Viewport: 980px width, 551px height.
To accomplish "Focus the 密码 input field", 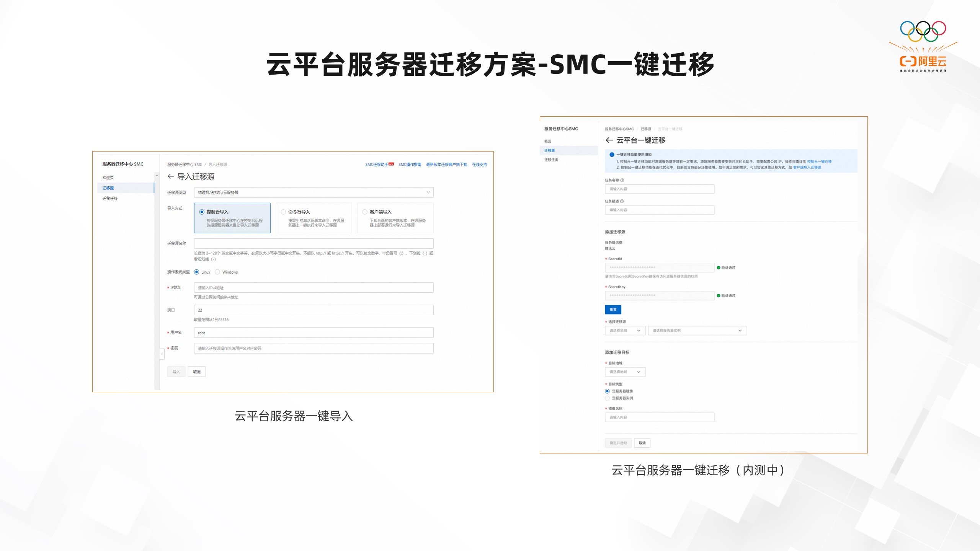I will (314, 348).
